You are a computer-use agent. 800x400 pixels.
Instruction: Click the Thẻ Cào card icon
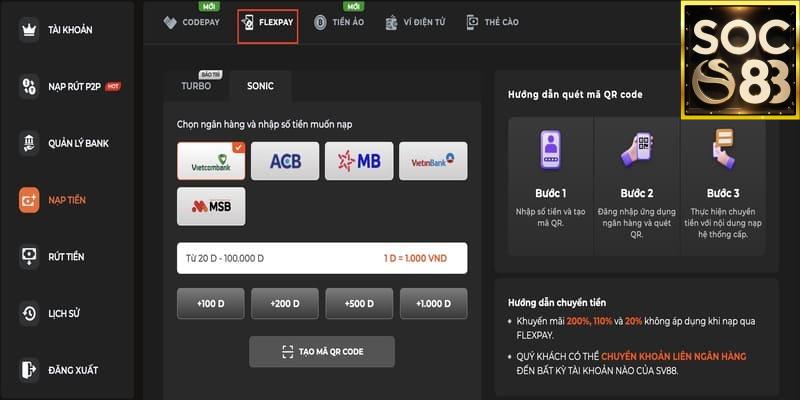tap(472, 22)
